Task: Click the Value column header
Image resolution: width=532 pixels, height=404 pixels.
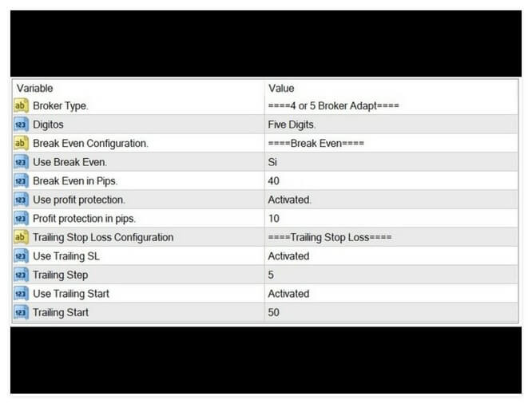Action: coord(281,88)
